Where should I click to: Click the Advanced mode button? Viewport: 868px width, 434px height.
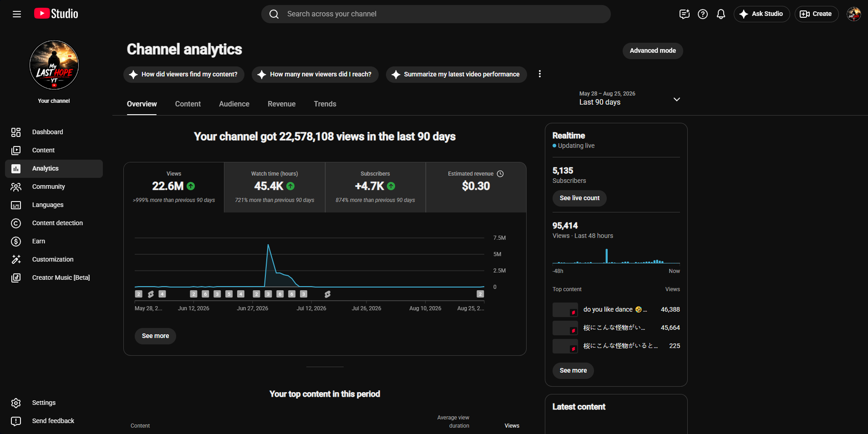[x=653, y=50]
